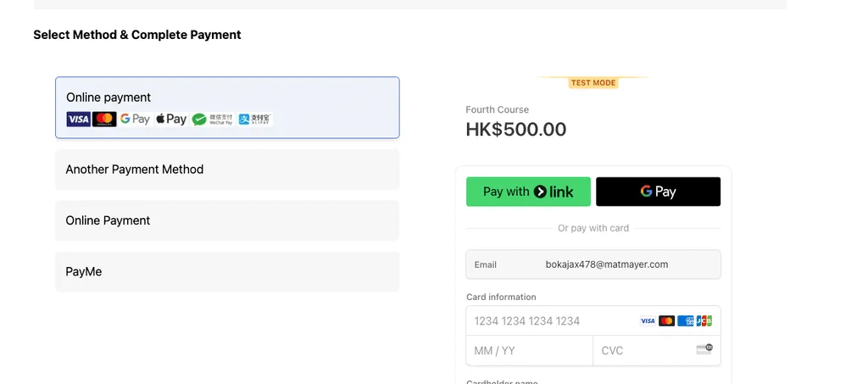868x384 pixels.
Task: Click the Visa logo under Online payment
Action: click(x=78, y=119)
